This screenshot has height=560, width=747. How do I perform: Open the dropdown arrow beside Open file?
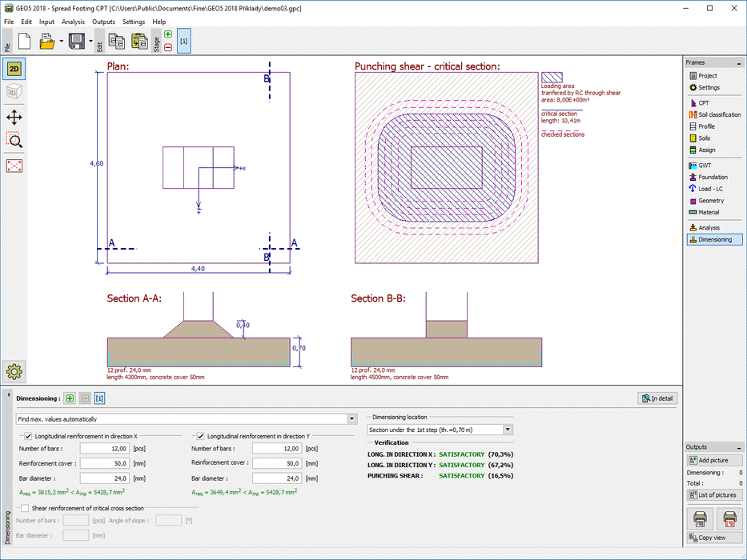(x=61, y=41)
